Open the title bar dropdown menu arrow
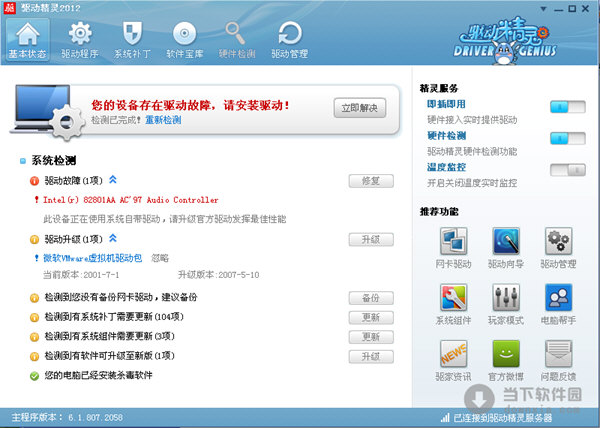 click(x=543, y=9)
